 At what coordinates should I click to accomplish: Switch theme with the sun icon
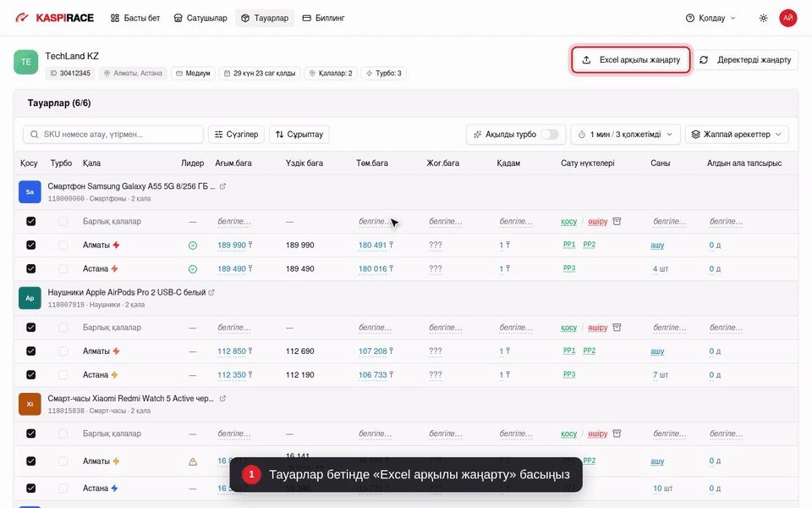763,18
